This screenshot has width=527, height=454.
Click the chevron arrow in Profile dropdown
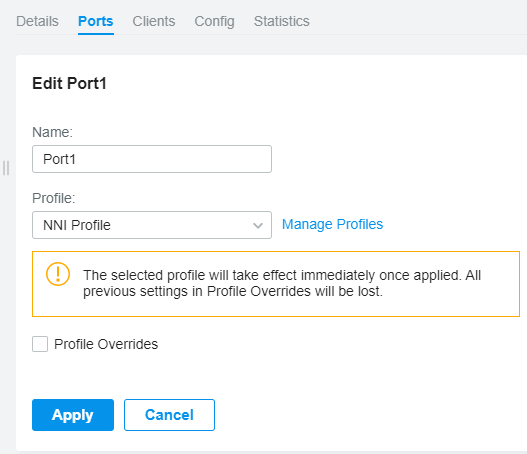tap(258, 225)
